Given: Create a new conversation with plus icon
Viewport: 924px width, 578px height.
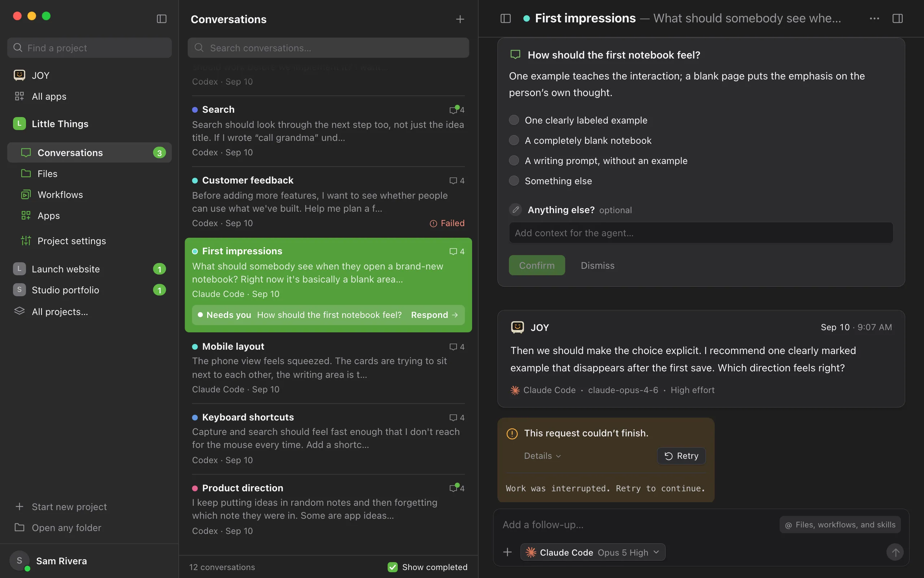Looking at the screenshot, I should (460, 19).
